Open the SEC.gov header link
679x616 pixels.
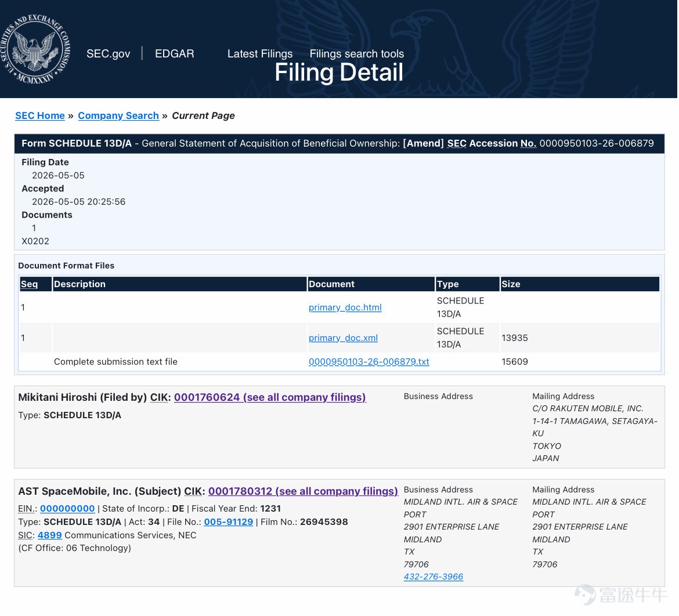109,54
